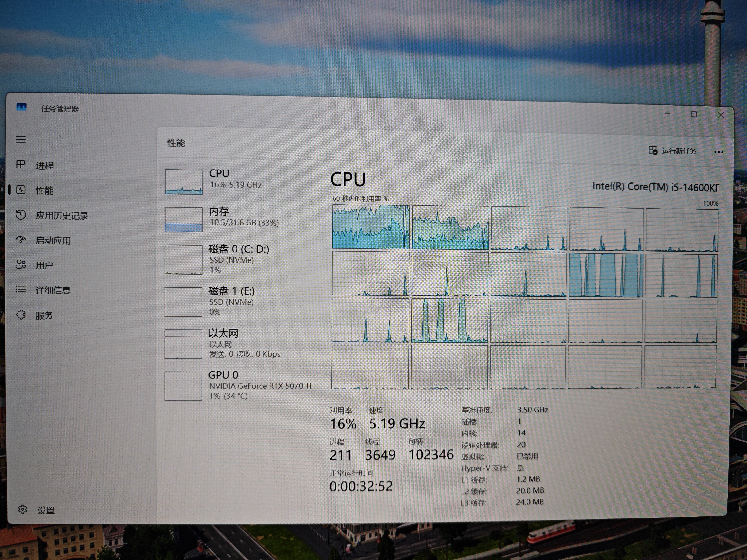747x560 pixels.
Task: Click the 以太网 mini graph thumbnail
Action: coord(183,344)
